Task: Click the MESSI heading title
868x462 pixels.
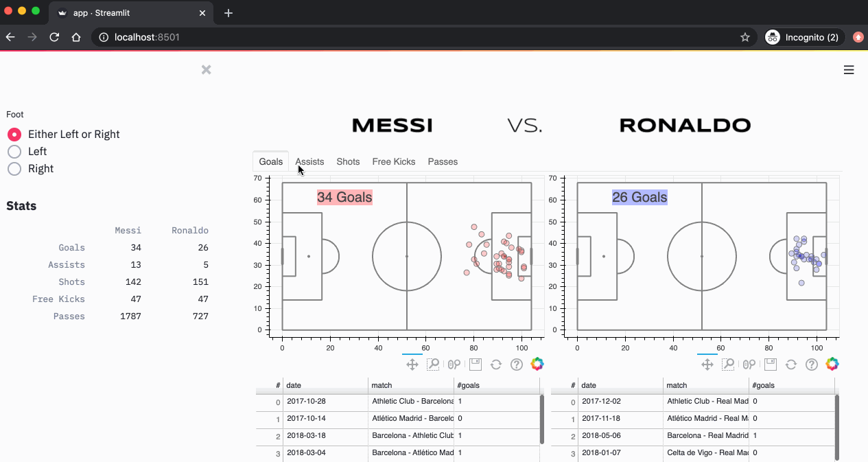Action: [392, 126]
